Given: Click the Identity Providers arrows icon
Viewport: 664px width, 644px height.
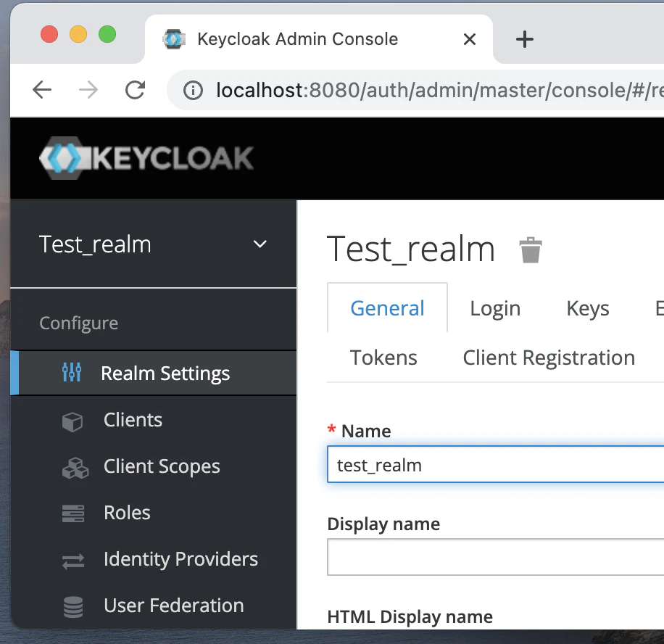Looking at the screenshot, I should pos(73,560).
